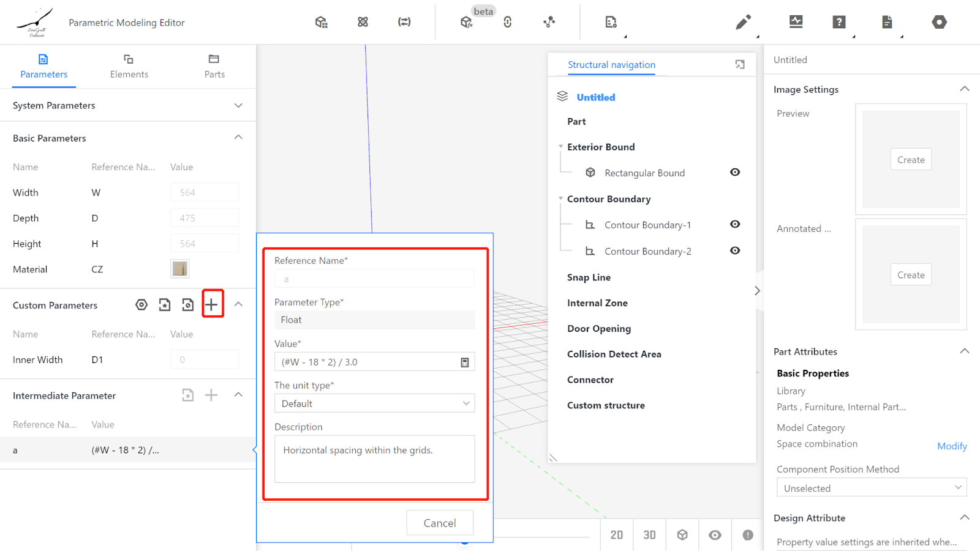Screen dimensions: 980x551
Task: Click the hexagon settings icon top right
Action: [x=939, y=22]
